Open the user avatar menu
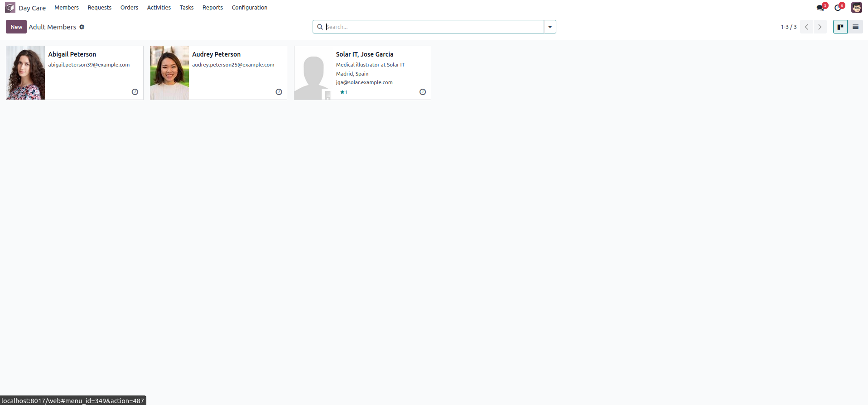 [856, 8]
